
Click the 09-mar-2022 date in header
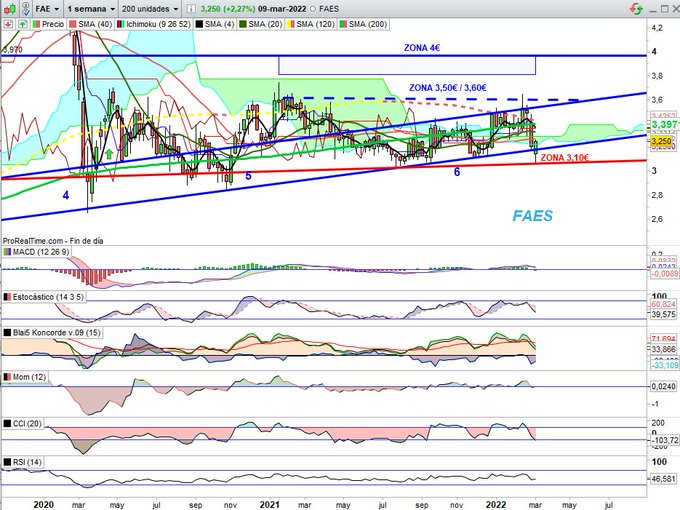coord(281,9)
